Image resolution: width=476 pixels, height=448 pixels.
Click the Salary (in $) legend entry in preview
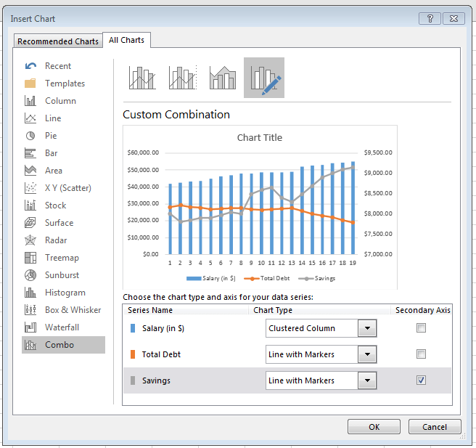(x=210, y=279)
